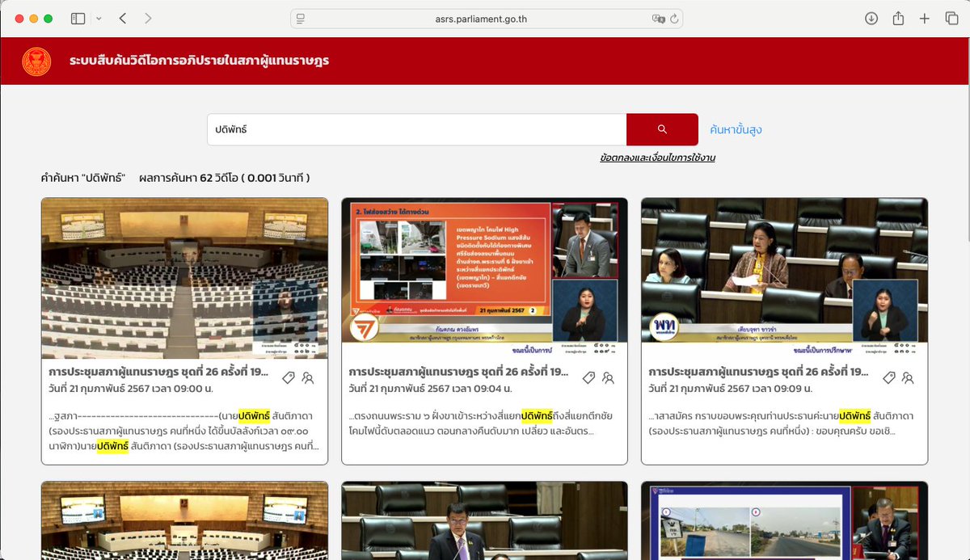Open the Safari share button
Screen dimensions: 970x560
898,18
